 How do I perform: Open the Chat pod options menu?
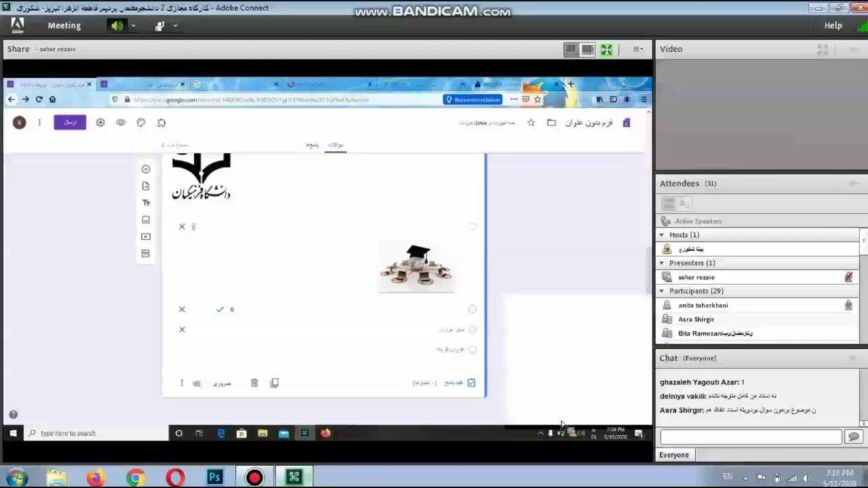[x=852, y=359]
